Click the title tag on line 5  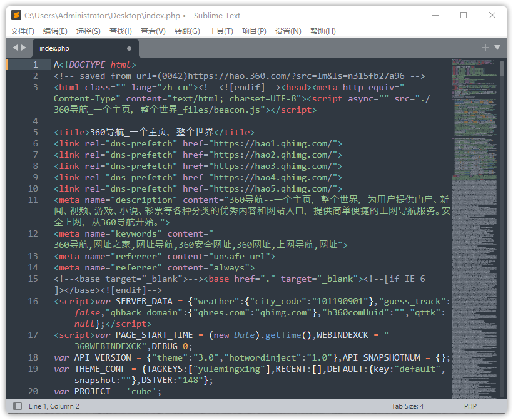click(71, 132)
